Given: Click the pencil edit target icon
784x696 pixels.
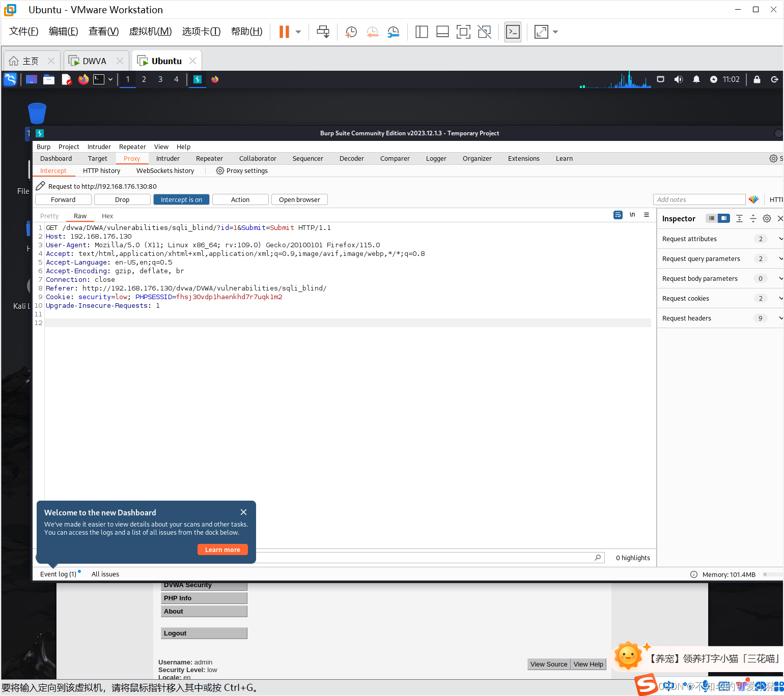Looking at the screenshot, I should [41, 186].
